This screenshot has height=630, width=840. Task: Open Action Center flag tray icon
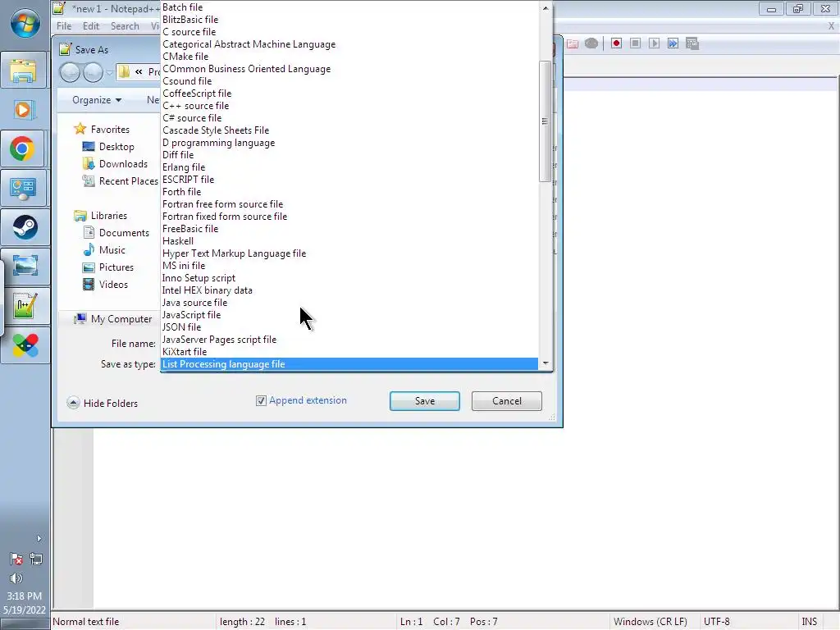[16, 559]
